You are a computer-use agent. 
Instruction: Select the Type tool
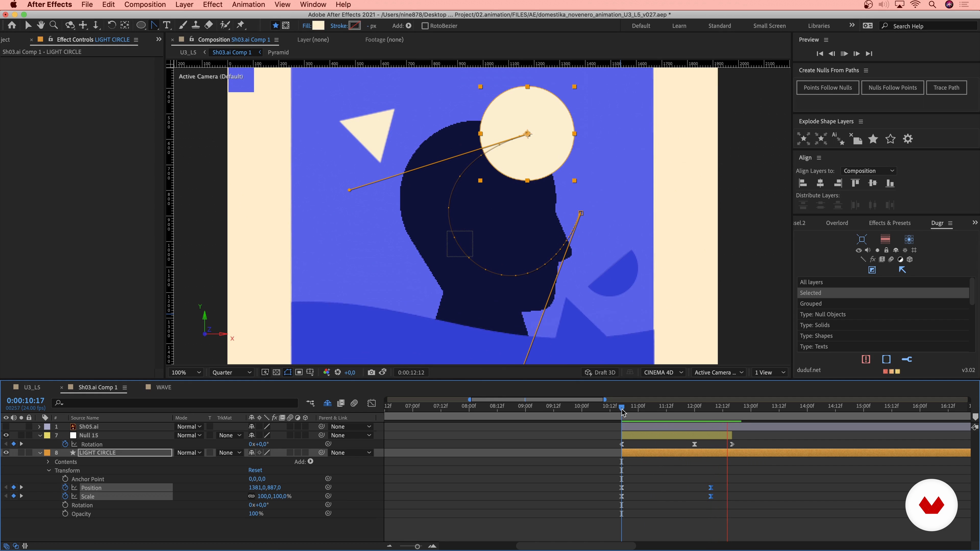(166, 26)
